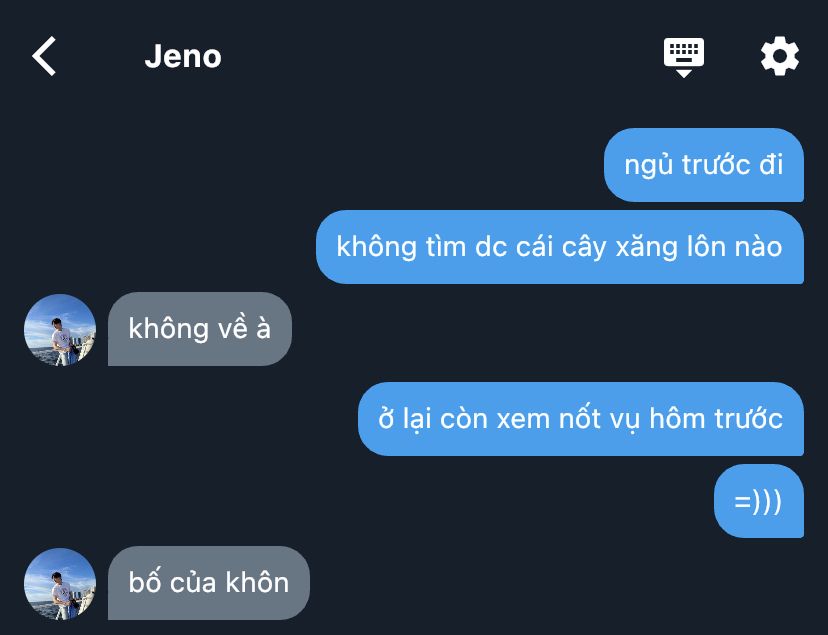Tap the "ở lại còn xem nốt" message
828x635 pixels.
click(x=581, y=419)
